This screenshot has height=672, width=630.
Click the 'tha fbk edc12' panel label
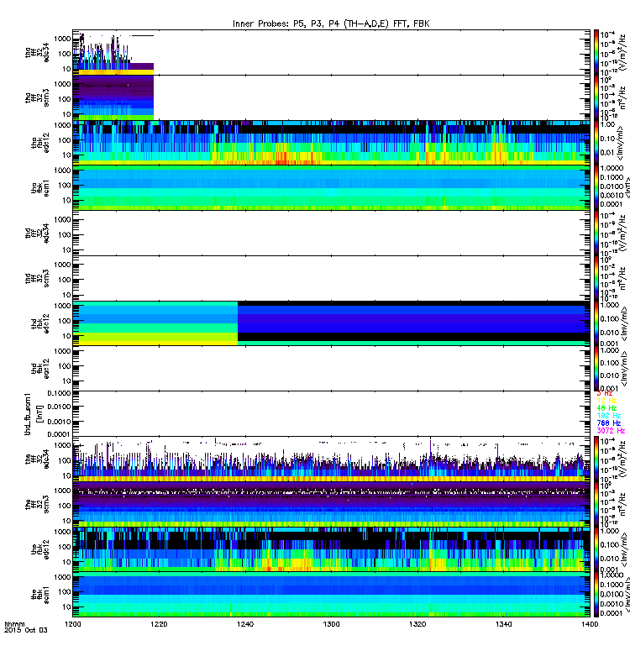pyautogui.click(x=40, y=143)
